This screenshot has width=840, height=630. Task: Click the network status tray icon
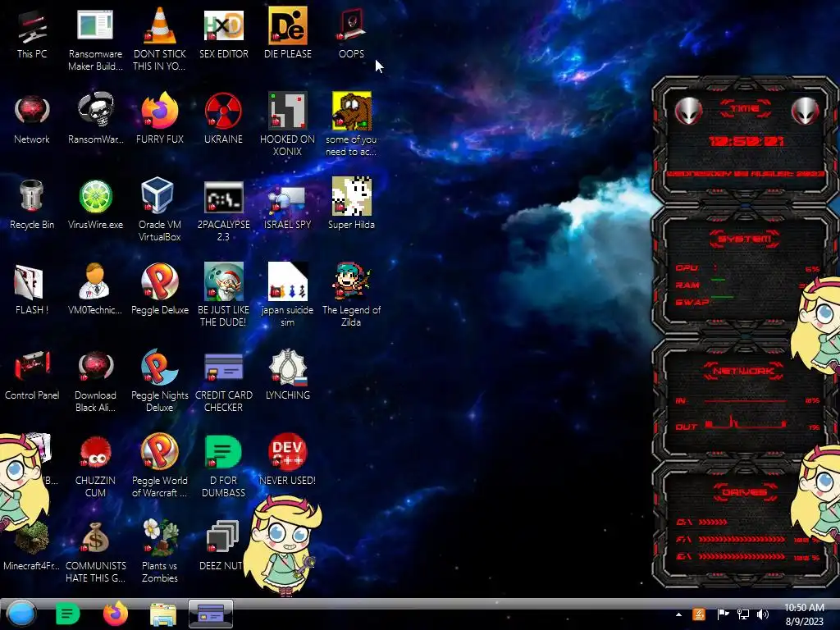coord(743,614)
